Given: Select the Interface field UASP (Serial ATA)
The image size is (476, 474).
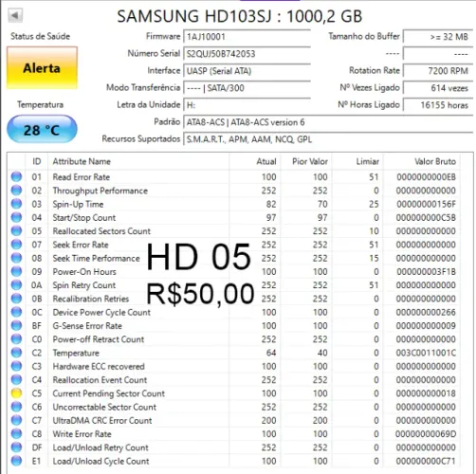Looking at the screenshot, I should (247, 71).
